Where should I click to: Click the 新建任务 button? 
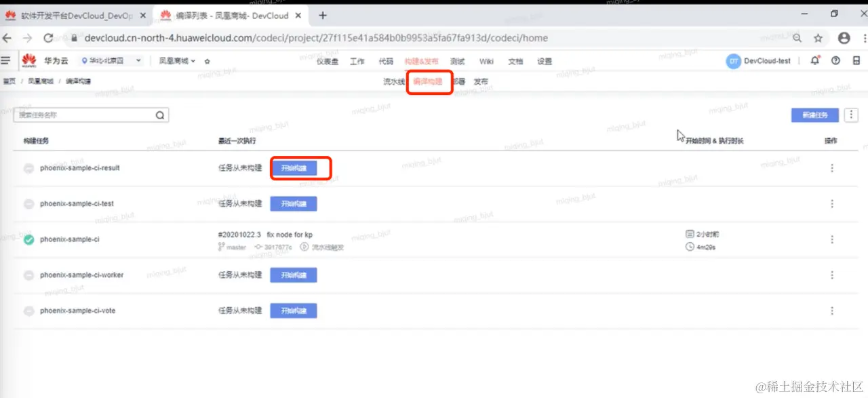pyautogui.click(x=815, y=115)
